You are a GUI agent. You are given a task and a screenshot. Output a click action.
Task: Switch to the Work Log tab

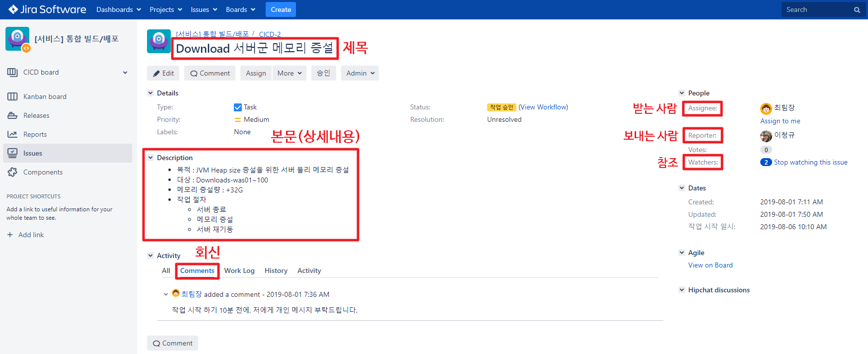tap(239, 270)
